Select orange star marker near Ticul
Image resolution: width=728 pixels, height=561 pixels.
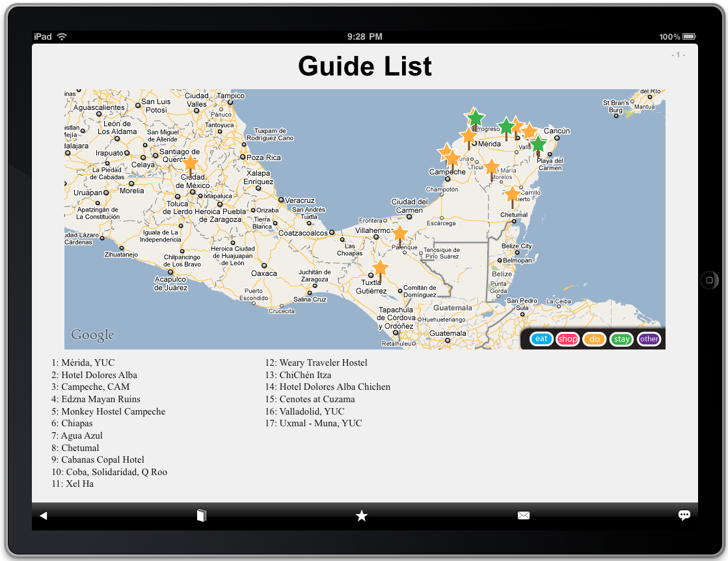click(492, 169)
